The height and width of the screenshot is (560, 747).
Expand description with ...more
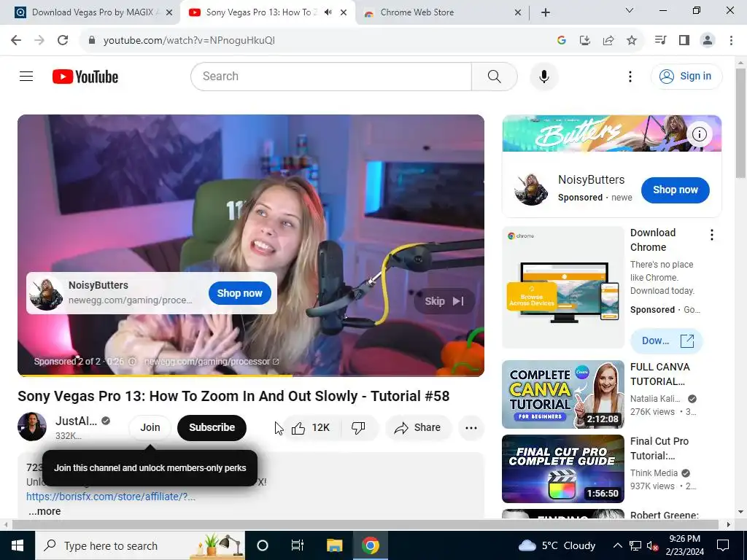tap(44, 511)
